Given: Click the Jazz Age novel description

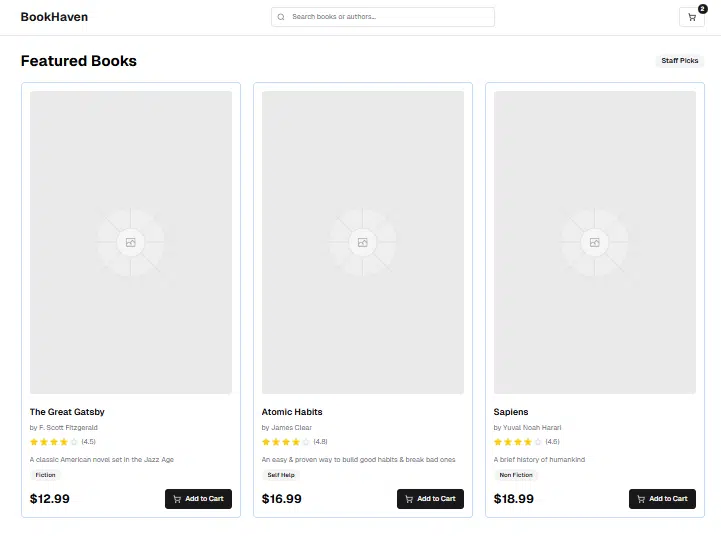Looking at the screenshot, I should (102, 459).
